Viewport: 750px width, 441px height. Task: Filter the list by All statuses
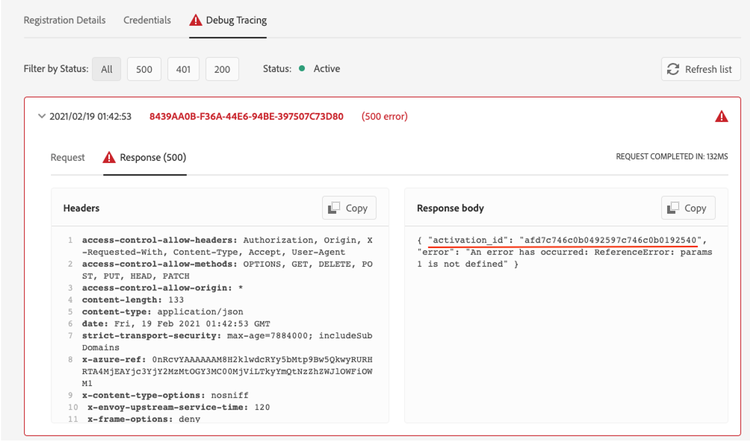pyautogui.click(x=106, y=69)
